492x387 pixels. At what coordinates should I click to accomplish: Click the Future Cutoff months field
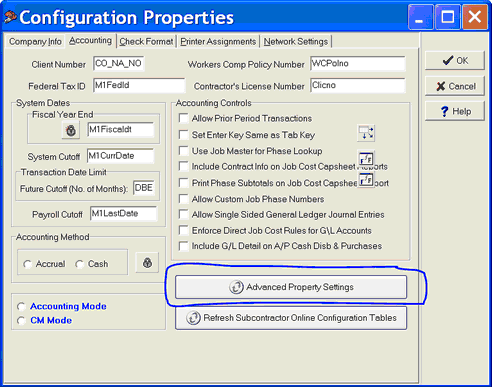144,188
